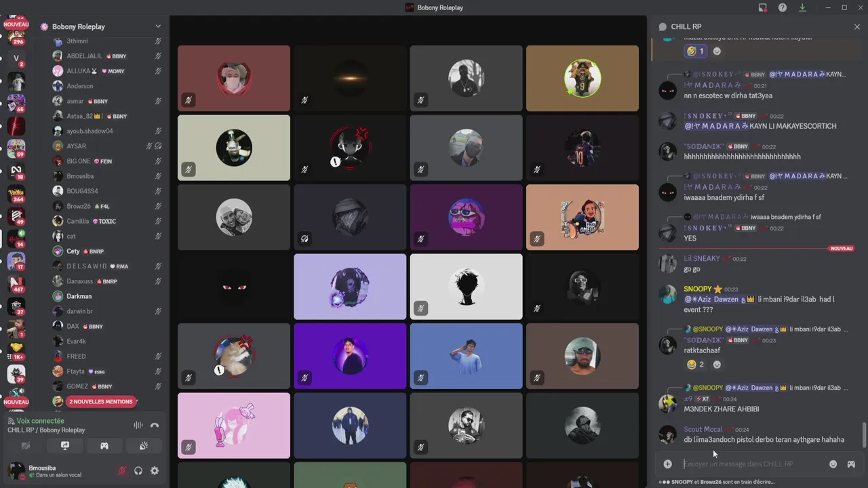868x488 pixels.
Task: Select the red eyes dark video tile
Action: pos(234,287)
